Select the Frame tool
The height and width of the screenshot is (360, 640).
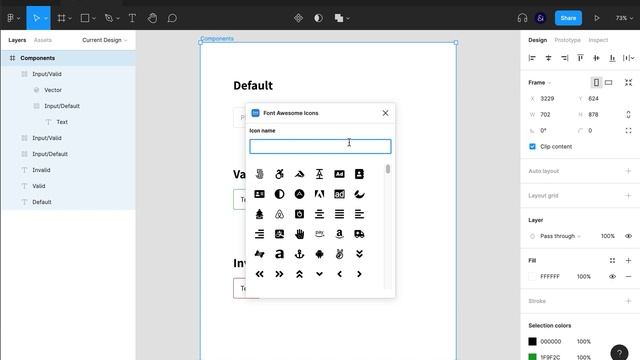[61, 18]
